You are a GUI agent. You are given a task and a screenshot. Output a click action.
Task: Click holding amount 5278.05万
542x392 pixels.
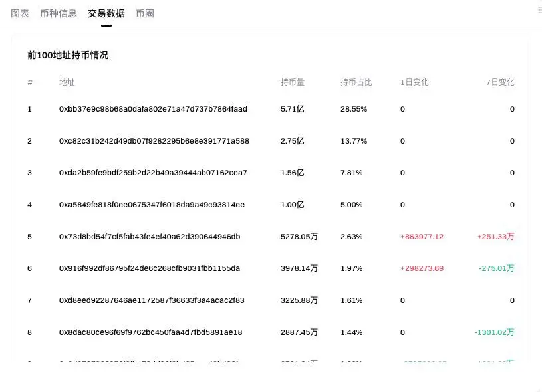click(x=299, y=237)
